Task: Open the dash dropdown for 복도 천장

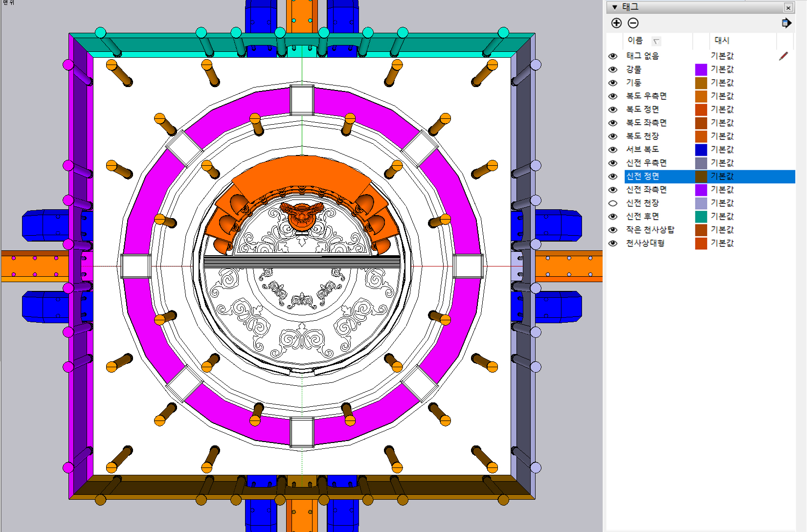Action: pos(722,136)
